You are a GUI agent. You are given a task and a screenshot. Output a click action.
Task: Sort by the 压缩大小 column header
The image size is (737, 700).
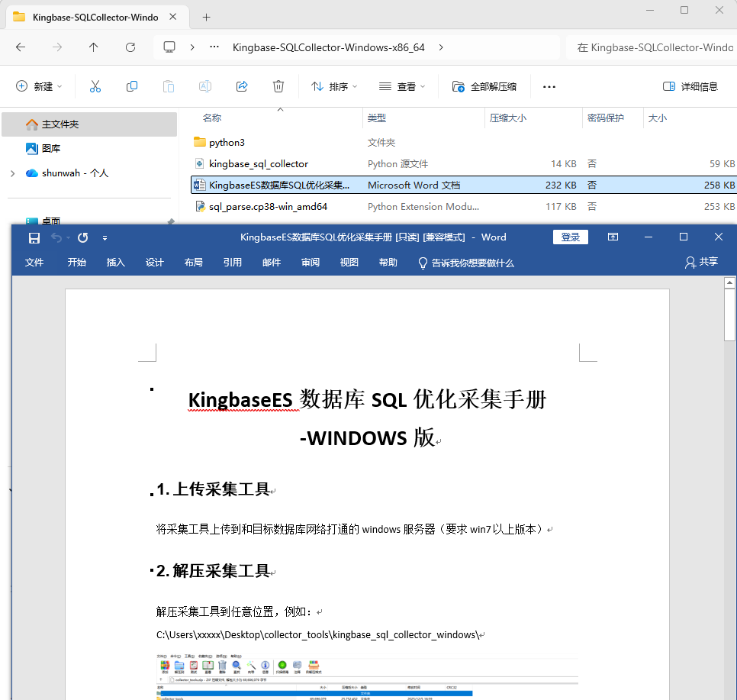coord(507,118)
